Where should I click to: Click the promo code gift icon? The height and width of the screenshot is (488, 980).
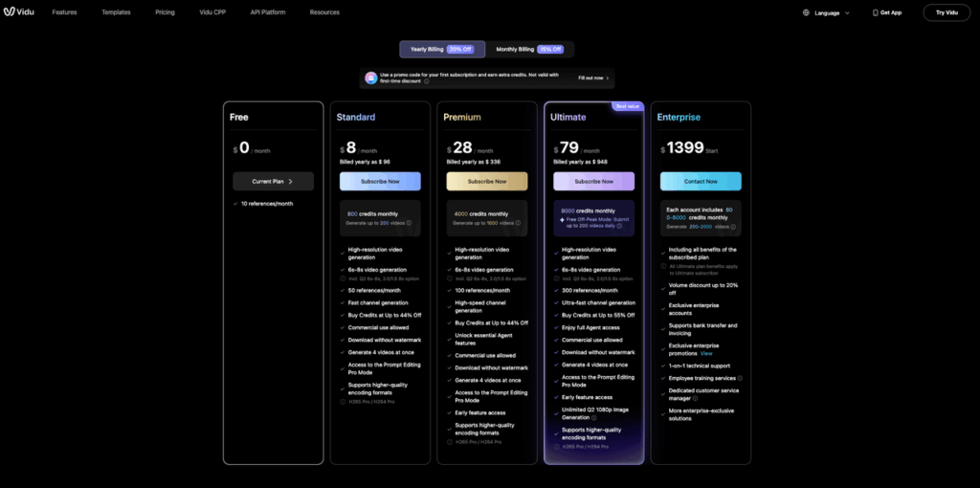tap(370, 78)
